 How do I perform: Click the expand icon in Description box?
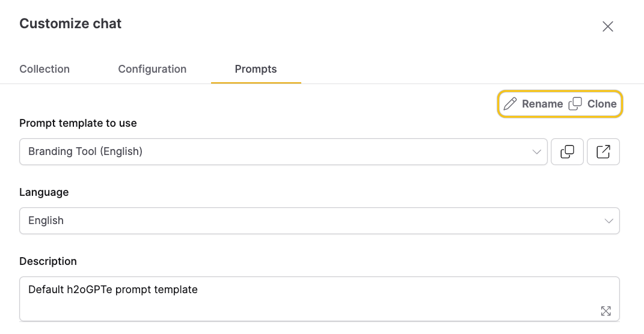pyautogui.click(x=606, y=311)
